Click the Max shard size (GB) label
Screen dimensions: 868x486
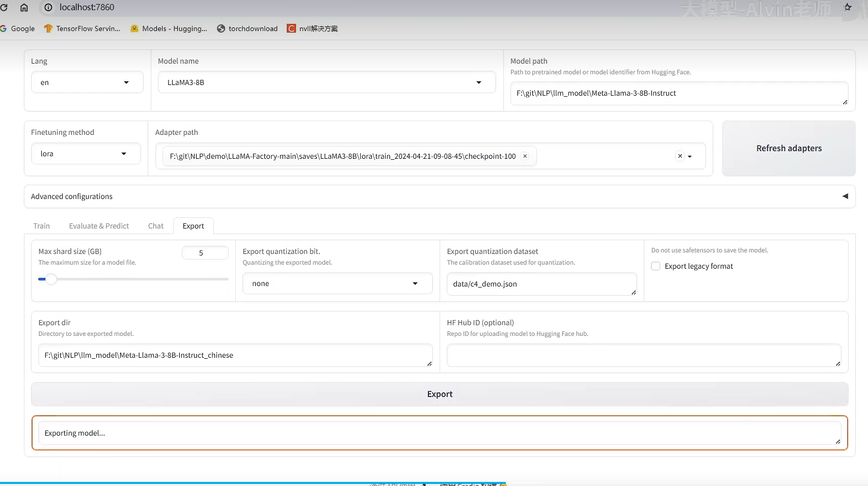[x=70, y=251]
